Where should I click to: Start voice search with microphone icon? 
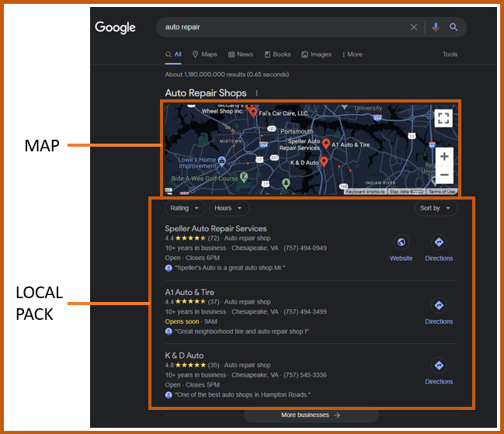tap(436, 27)
